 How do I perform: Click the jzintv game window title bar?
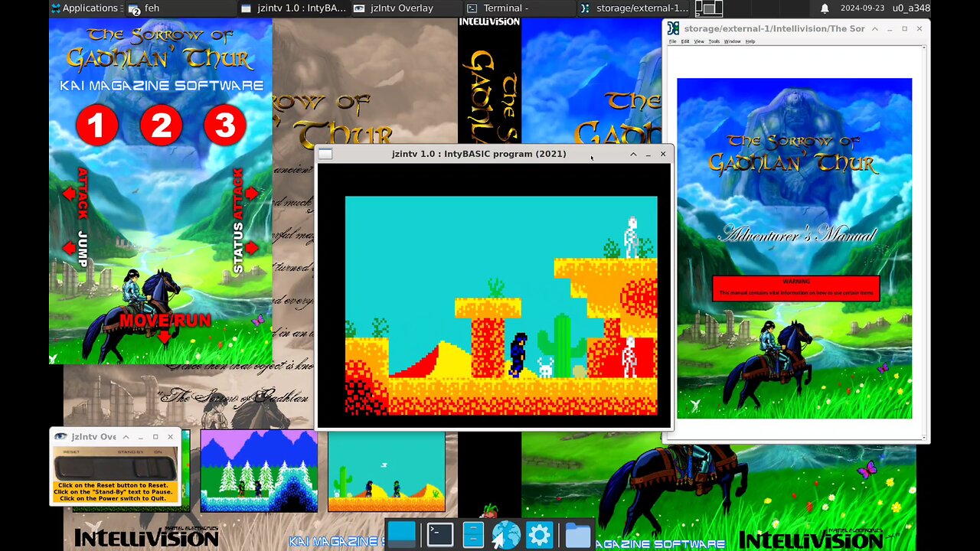(479, 154)
